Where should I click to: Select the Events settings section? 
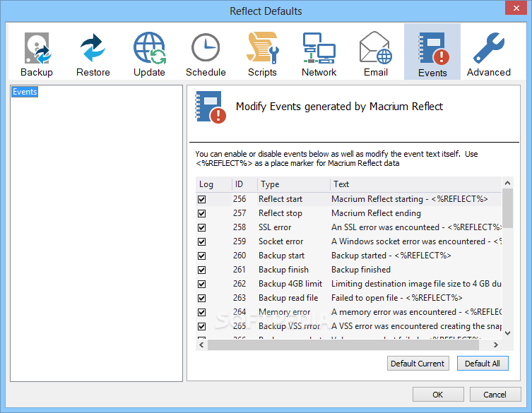coord(432,52)
